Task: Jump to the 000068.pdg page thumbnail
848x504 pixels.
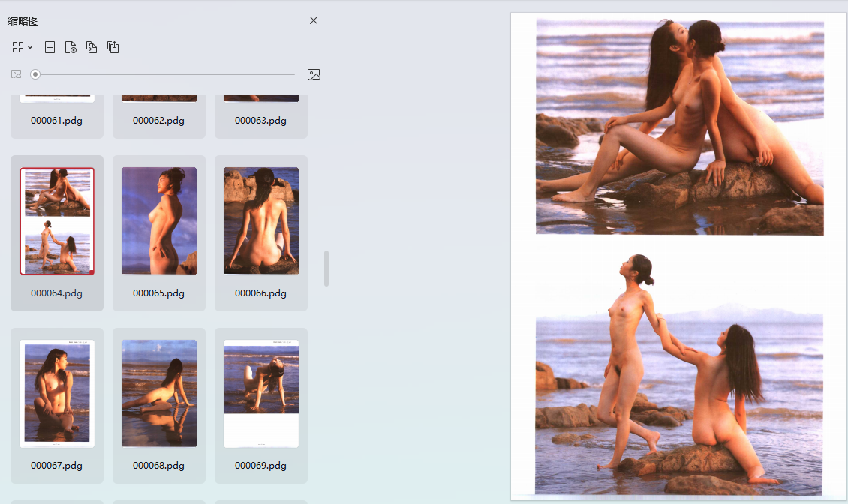Action: coord(159,394)
